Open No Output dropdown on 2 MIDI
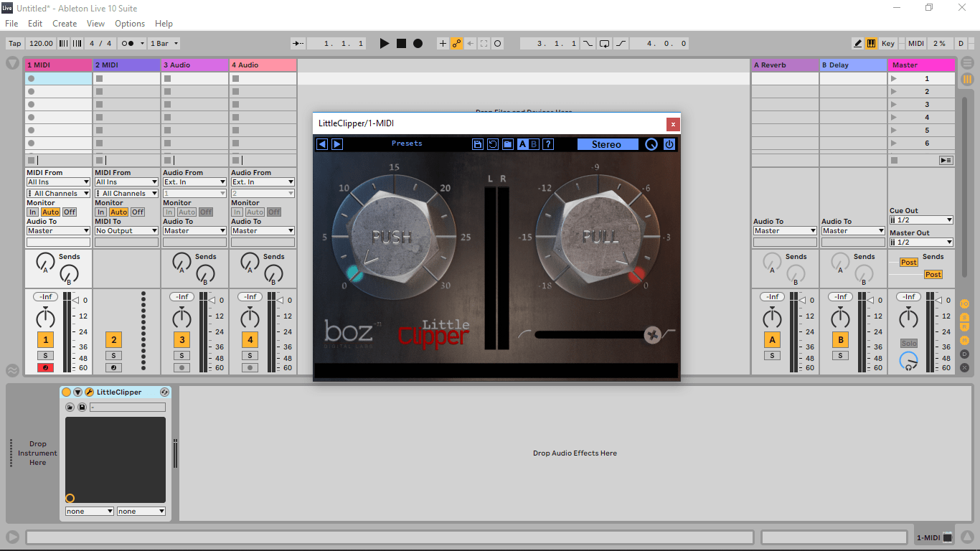Viewport: 980px width, 551px height. [x=126, y=231]
